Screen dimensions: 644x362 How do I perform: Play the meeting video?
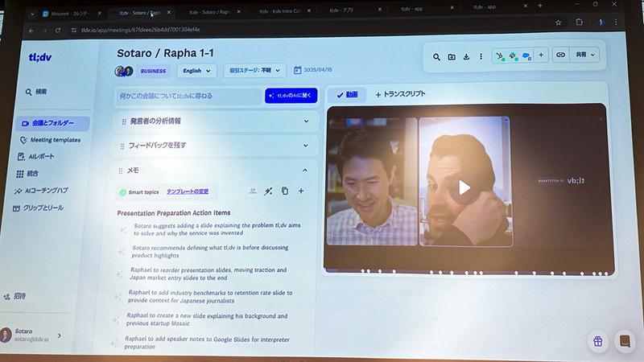tap(464, 187)
